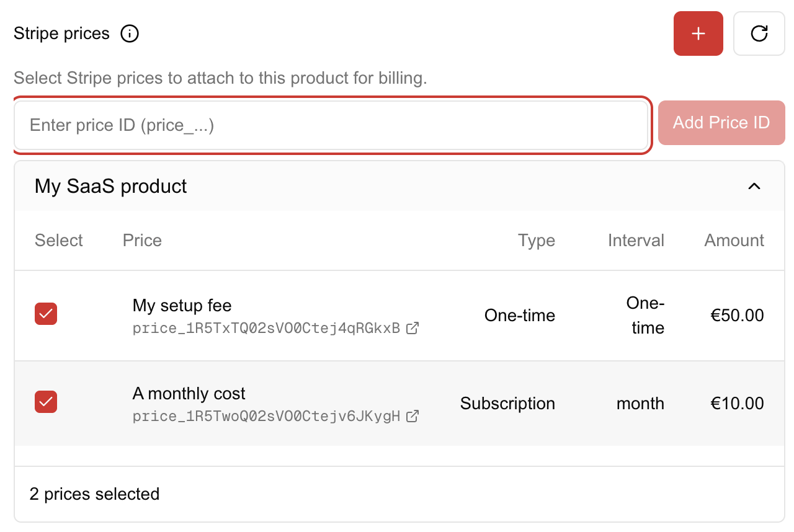Screen dimensions: 794x532
Task: Open external link for setup fee price
Action: [x=412, y=328]
